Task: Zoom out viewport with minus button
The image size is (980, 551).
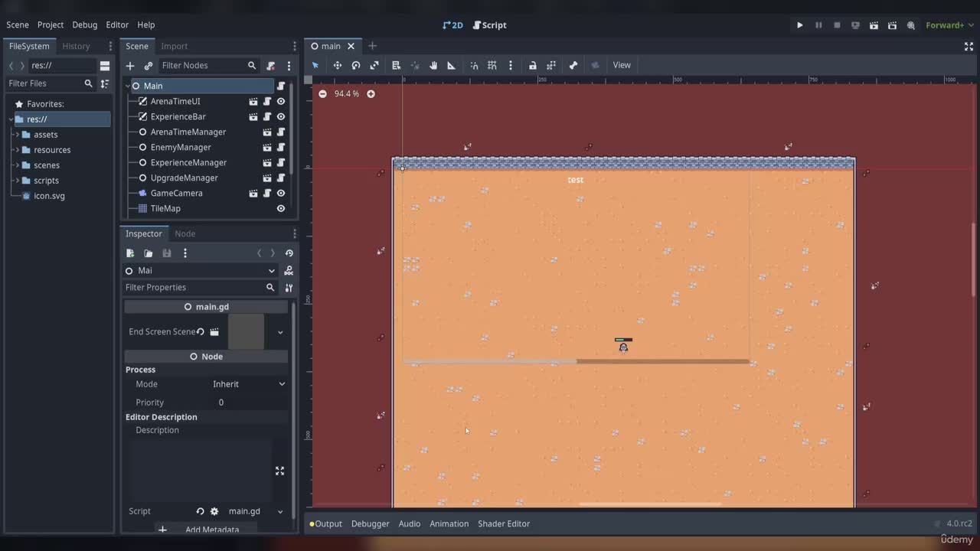Action: pos(322,94)
